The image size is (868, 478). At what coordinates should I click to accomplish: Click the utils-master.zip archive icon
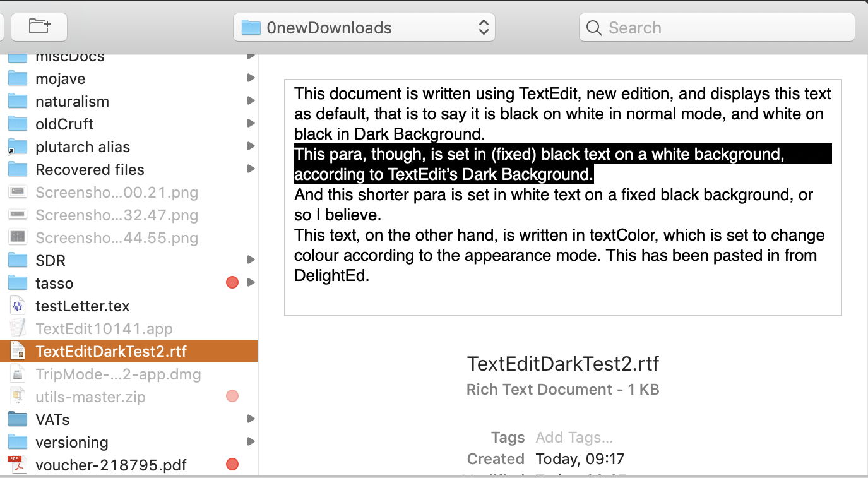18,397
